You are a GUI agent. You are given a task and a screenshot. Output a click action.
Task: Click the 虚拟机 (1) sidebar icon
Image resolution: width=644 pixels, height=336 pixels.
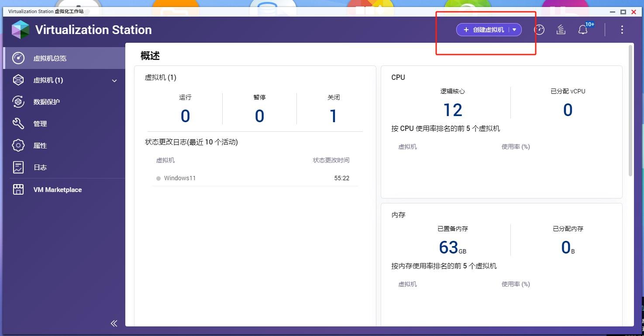[x=18, y=80]
